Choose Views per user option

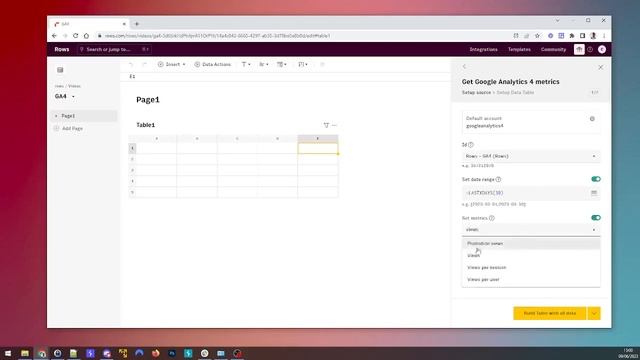tap(531, 280)
